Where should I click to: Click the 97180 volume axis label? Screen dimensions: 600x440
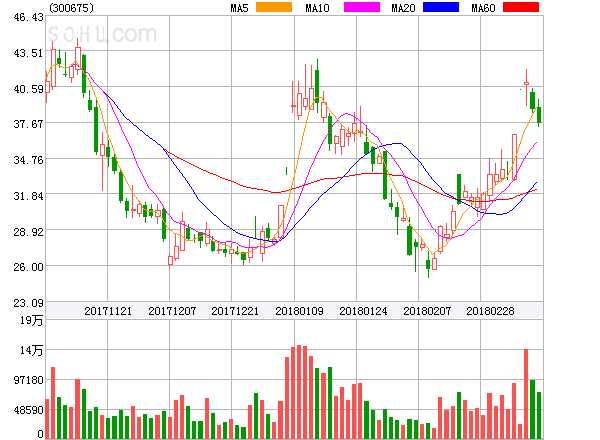coord(28,380)
